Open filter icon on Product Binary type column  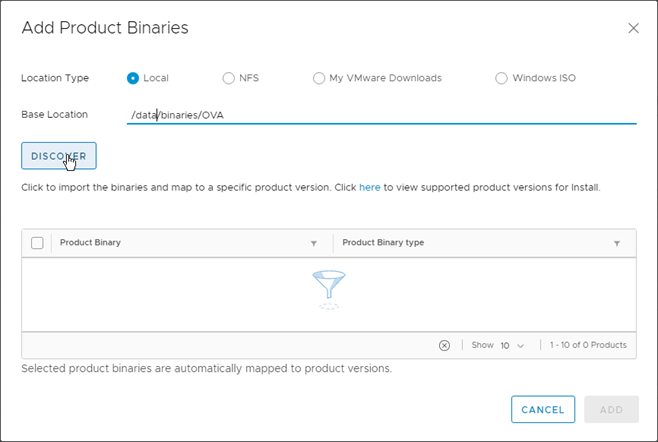617,243
